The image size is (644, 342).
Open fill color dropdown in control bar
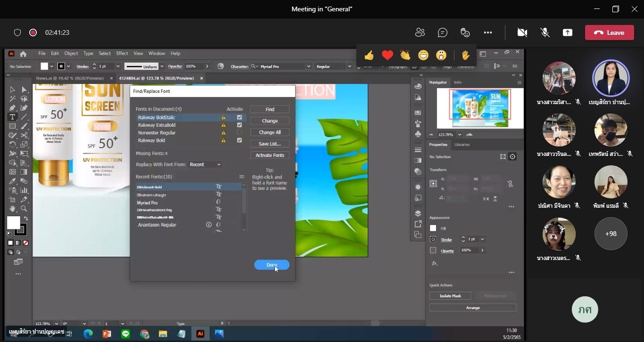tap(52, 66)
